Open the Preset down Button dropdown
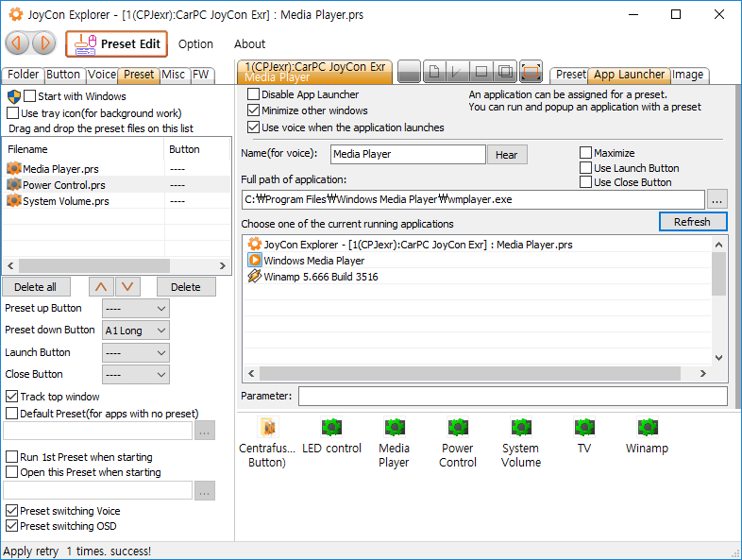This screenshot has width=742, height=560. [136, 331]
